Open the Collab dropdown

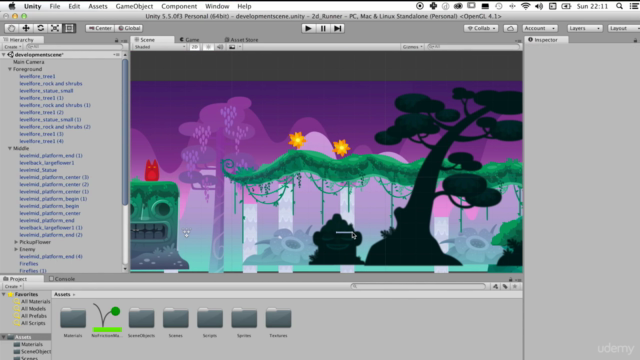pyautogui.click(x=481, y=28)
